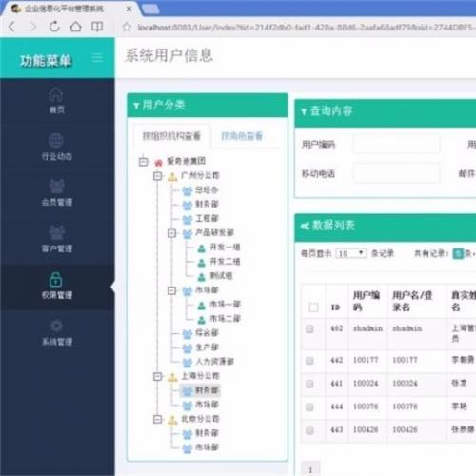Click the 用户编码 column header
The width and height of the screenshot is (476, 476).
pyautogui.click(x=367, y=301)
